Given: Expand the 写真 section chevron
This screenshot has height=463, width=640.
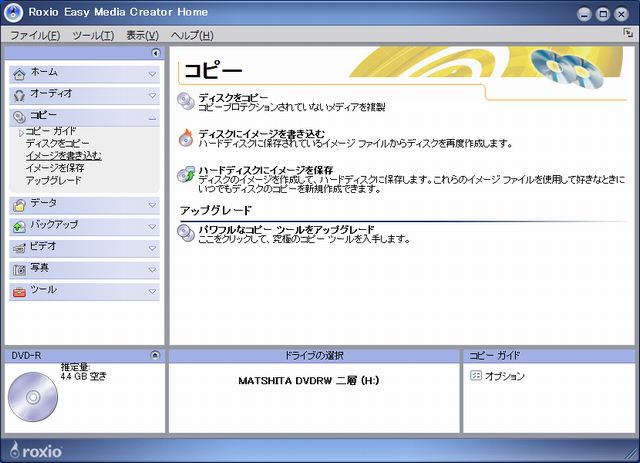Looking at the screenshot, I should click(152, 270).
